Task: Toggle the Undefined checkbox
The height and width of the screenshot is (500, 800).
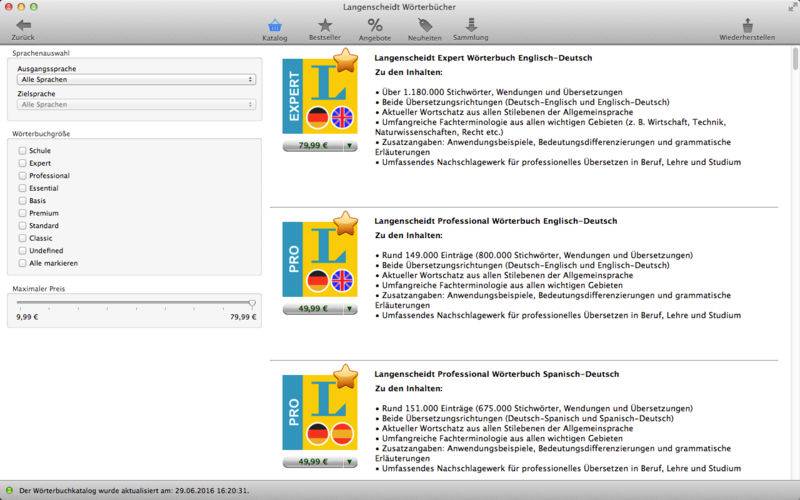Action: pos(22,251)
